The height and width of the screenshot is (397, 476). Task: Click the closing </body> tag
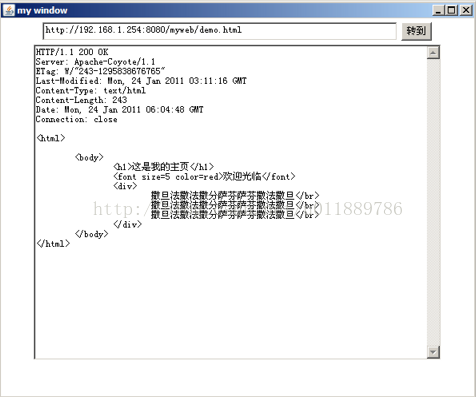pos(92,234)
